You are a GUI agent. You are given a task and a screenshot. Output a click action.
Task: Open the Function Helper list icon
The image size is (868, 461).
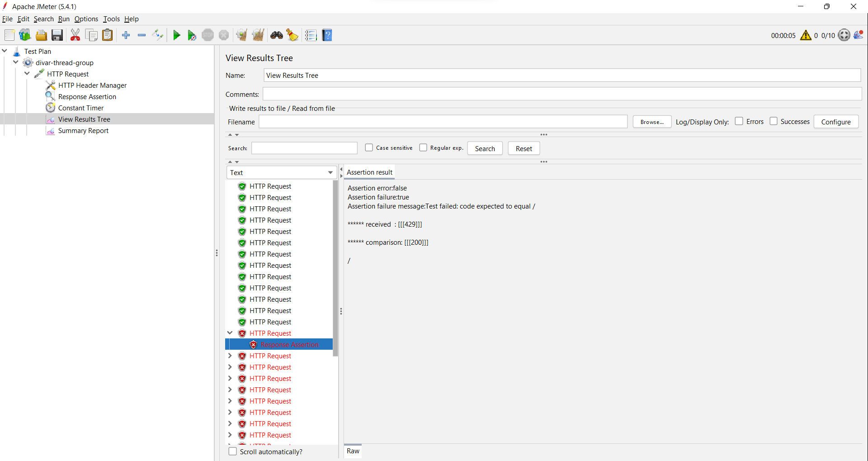(311, 35)
